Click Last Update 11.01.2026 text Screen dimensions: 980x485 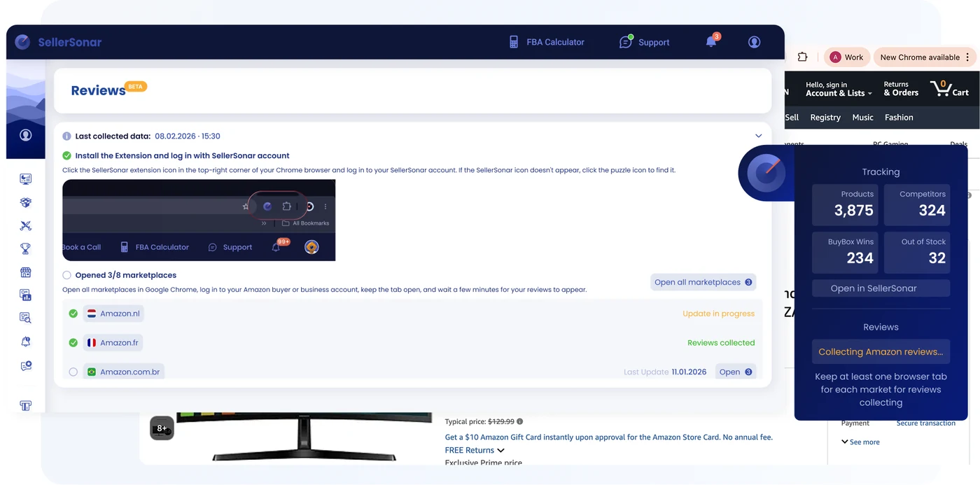[665, 372]
